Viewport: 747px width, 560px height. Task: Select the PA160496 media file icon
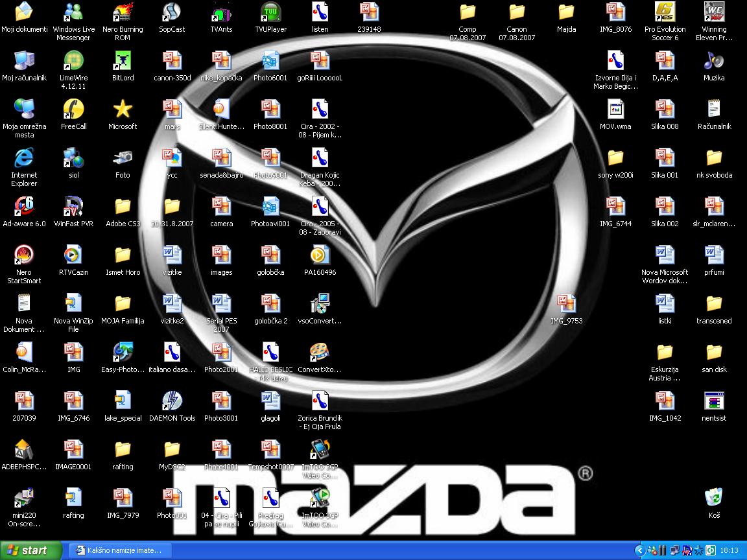(x=320, y=255)
